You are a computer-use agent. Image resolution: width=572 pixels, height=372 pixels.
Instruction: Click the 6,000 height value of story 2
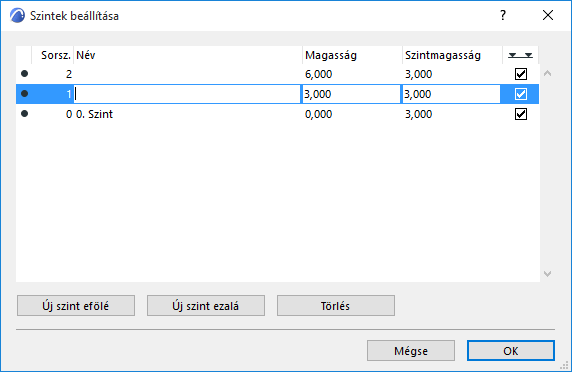[x=318, y=74]
